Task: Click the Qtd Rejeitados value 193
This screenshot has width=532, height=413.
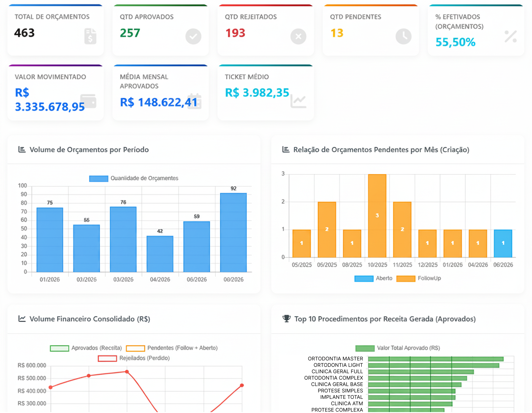Action: coord(235,33)
